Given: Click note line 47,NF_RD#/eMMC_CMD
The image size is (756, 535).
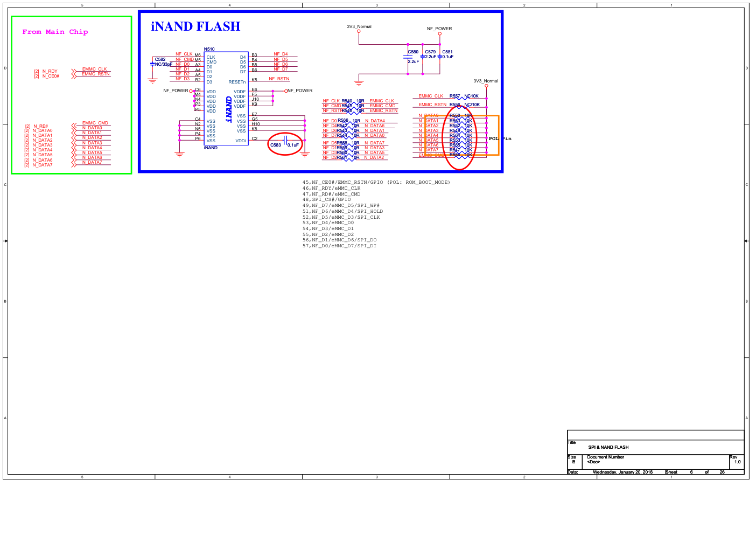Looking at the screenshot, I should [332, 194].
